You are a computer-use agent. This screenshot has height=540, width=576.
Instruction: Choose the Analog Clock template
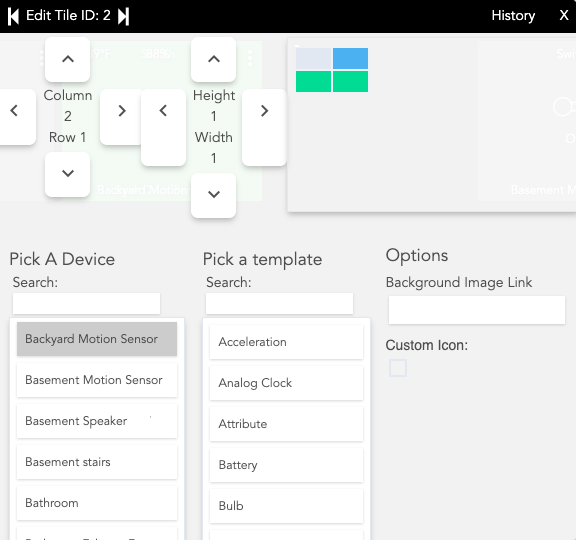pos(286,383)
